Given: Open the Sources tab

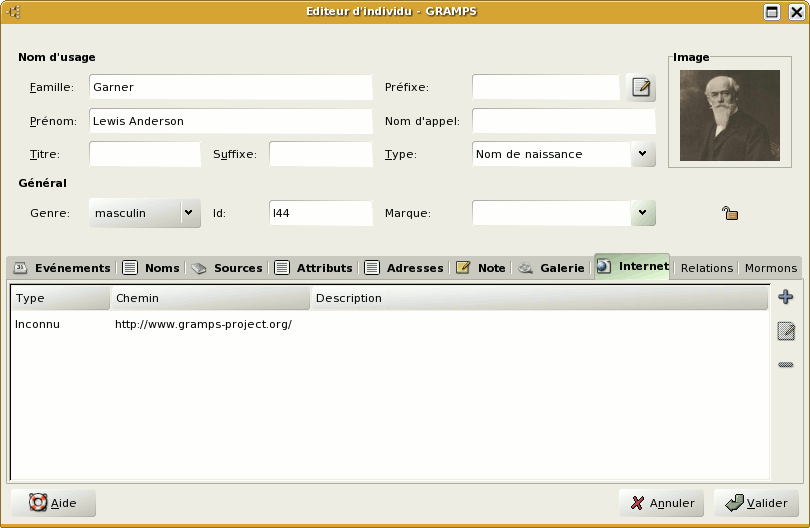Looking at the screenshot, I should coord(227,268).
